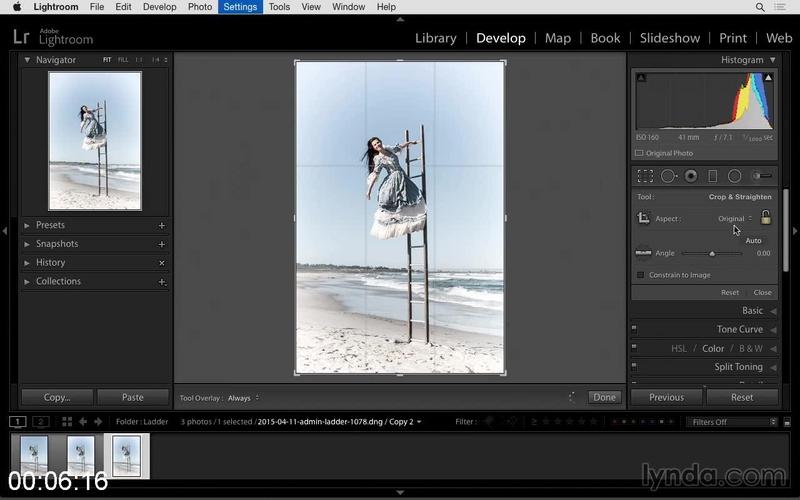
Task: Open second window display button 2
Action: (x=40, y=421)
